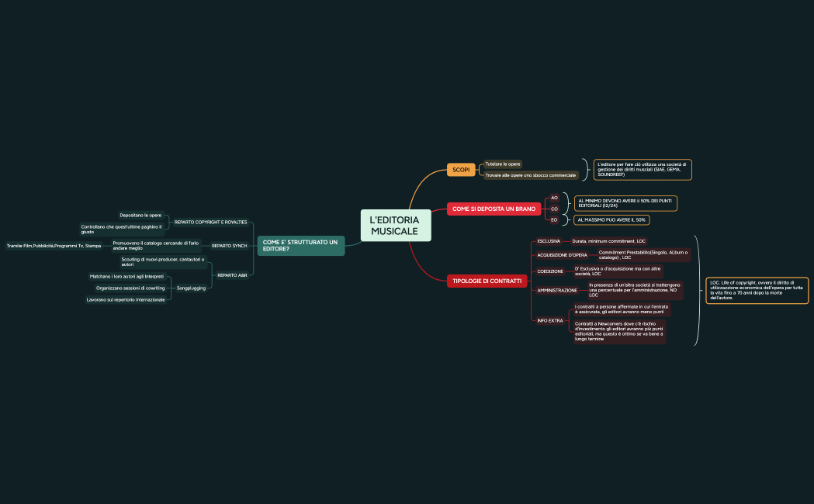The image size is (814, 504).
Task: Select the REPARTO SYNCH subtopic
Action: pos(229,246)
